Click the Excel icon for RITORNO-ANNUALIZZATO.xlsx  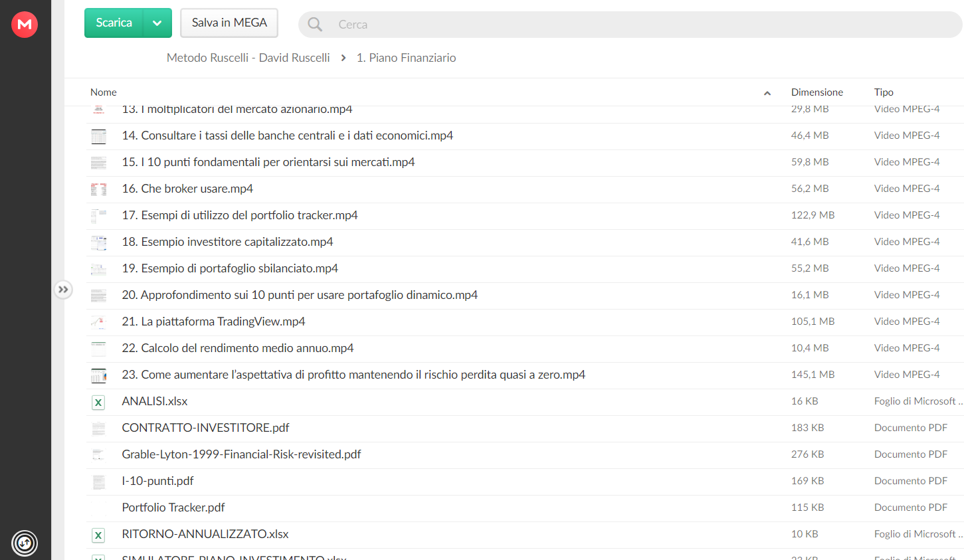click(x=98, y=535)
